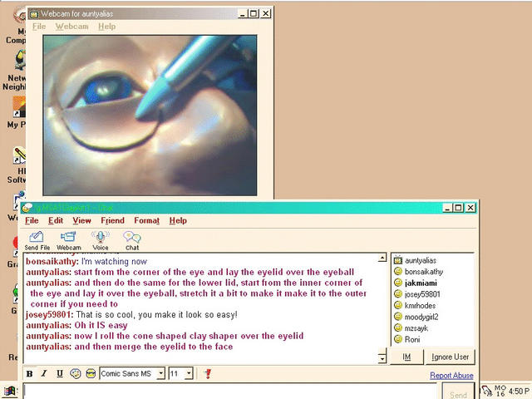
Task: Open the Format menu
Action: [146, 220]
